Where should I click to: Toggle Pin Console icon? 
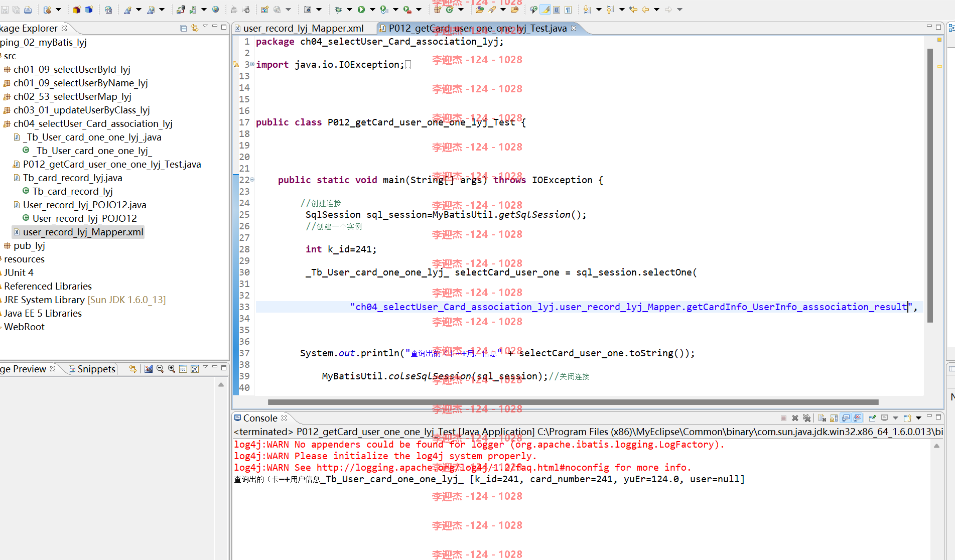(x=872, y=418)
